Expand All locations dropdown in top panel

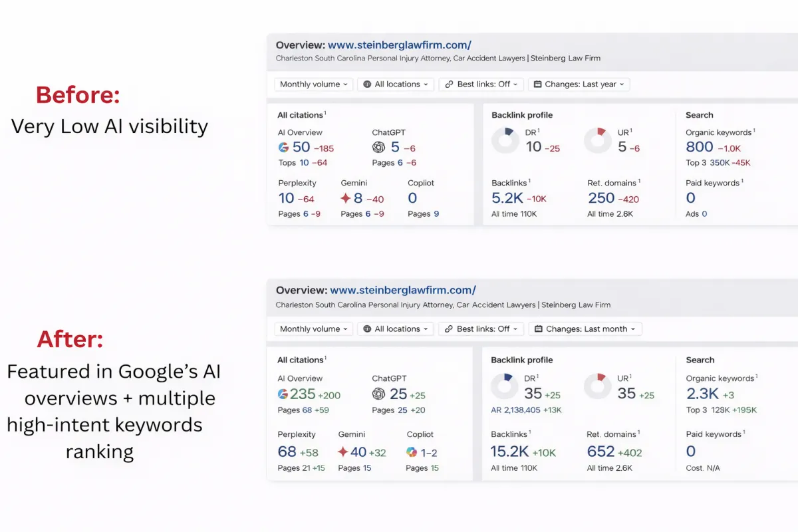coord(396,84)
